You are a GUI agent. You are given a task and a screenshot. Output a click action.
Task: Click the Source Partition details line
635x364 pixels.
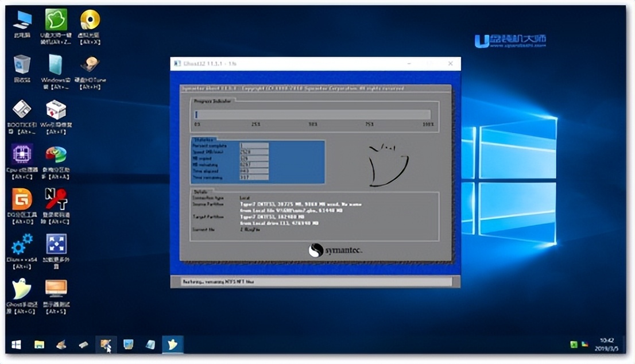point(300,204)
